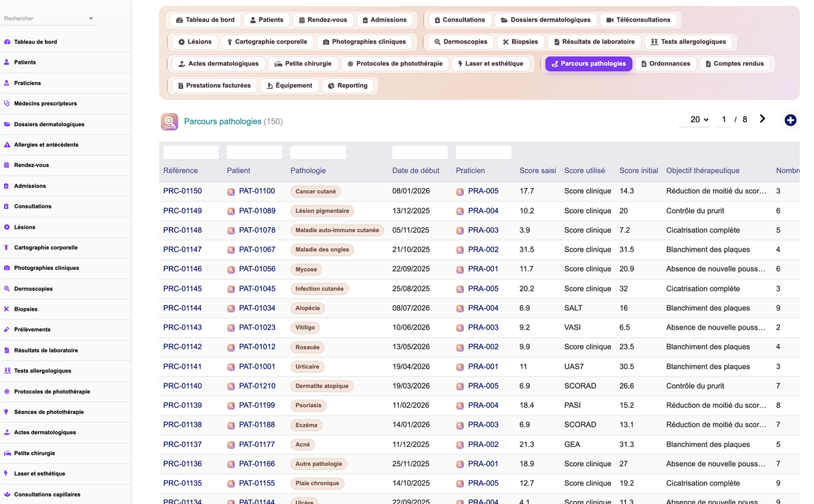Click the Tests allergologiques sidebar icon
Viewport: 814px width, 504px height.
point(7,371)
